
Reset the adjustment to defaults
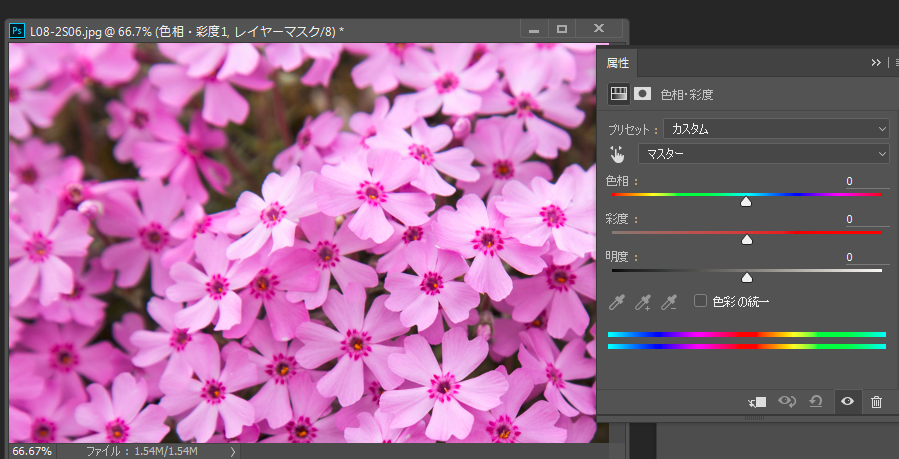[x=815, y=402]
